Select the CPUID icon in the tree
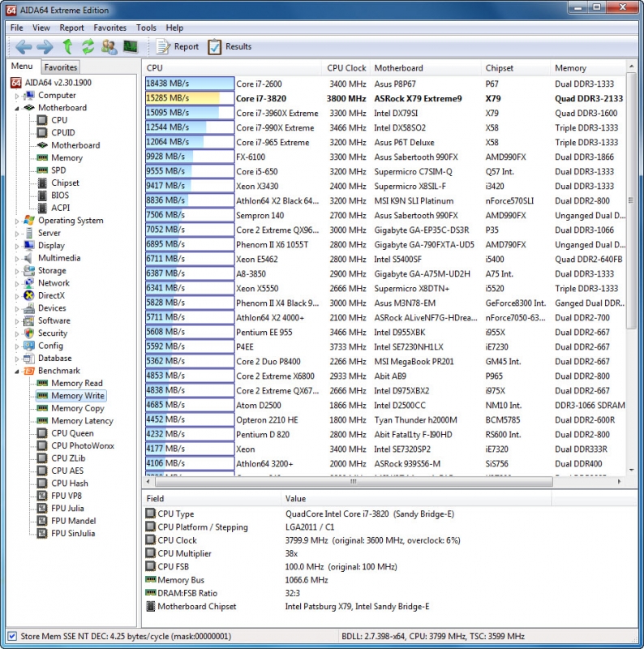The image size is (644, 649). (42, 132)
